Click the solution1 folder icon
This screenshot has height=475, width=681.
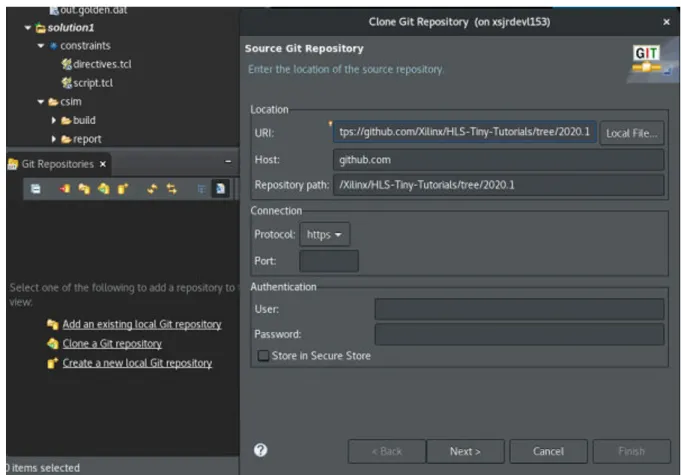[40, 28]
